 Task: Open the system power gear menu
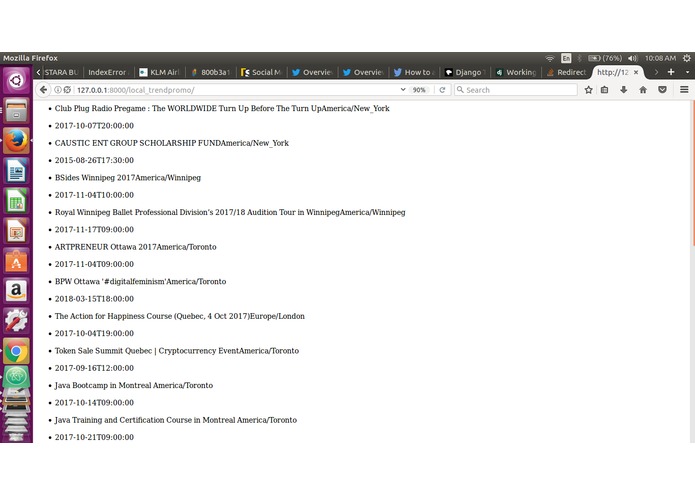pos(687,58)
